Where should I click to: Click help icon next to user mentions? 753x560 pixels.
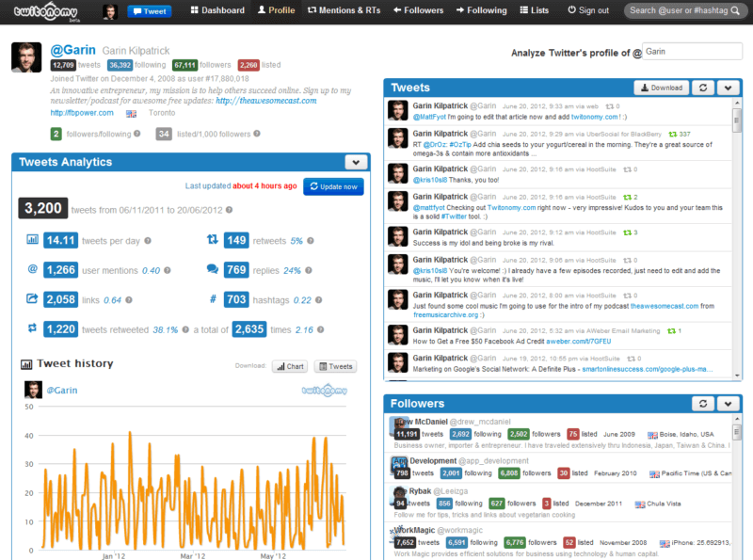(x=168, y=270)
